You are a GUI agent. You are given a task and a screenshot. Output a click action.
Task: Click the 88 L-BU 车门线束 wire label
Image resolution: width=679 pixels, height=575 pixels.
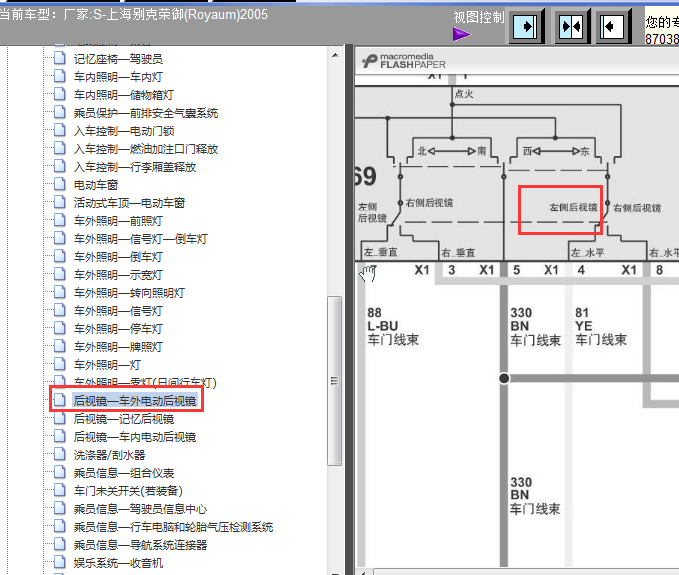point(393,326)
